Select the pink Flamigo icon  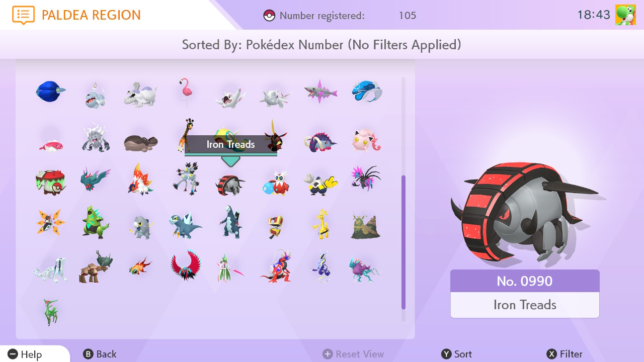187,93
